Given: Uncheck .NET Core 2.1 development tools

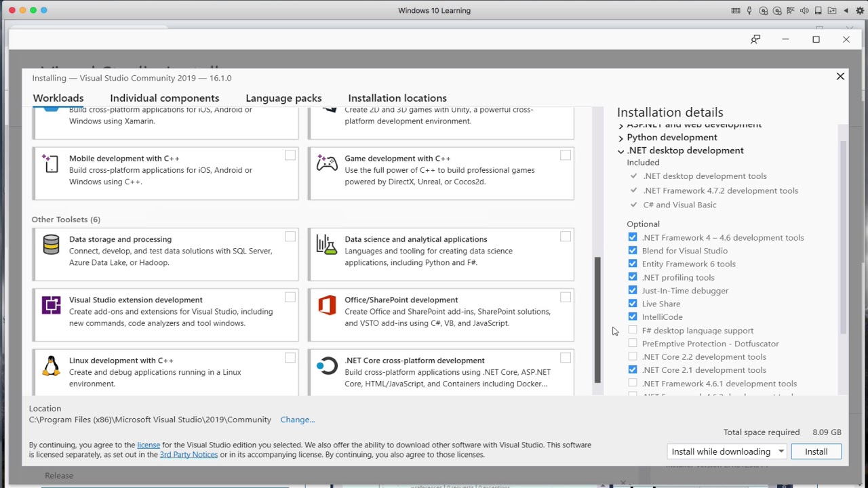Looking at the screenshot, I should tap(633, 370).
